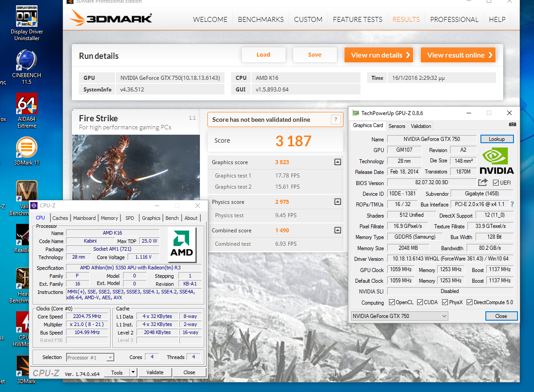Open RealBench desktop shortcut
Screen dimensions: 534x392
click(x=22, y=239)
